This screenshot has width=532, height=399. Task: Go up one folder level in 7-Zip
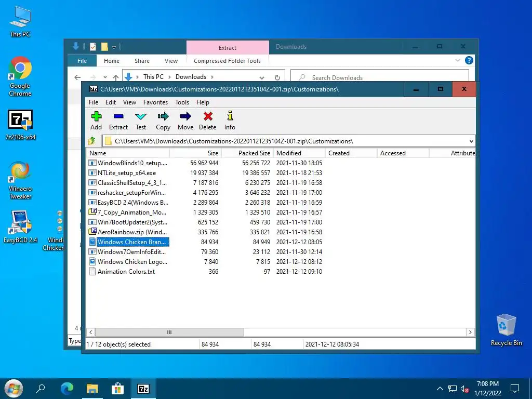(x=91, y=141)
